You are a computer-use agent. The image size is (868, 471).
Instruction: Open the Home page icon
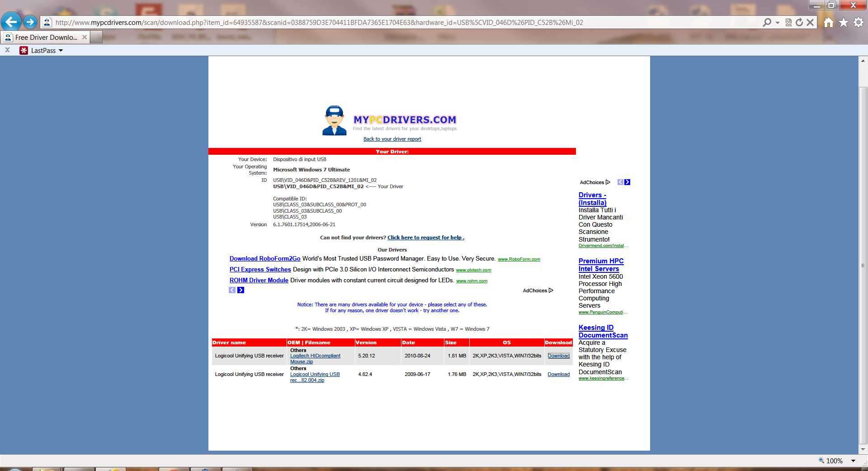coord(828,22)
